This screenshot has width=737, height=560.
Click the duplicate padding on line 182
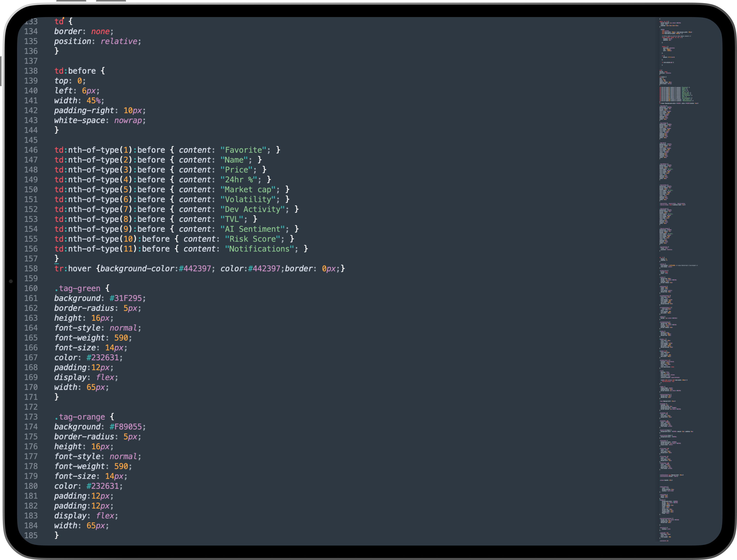70,506
